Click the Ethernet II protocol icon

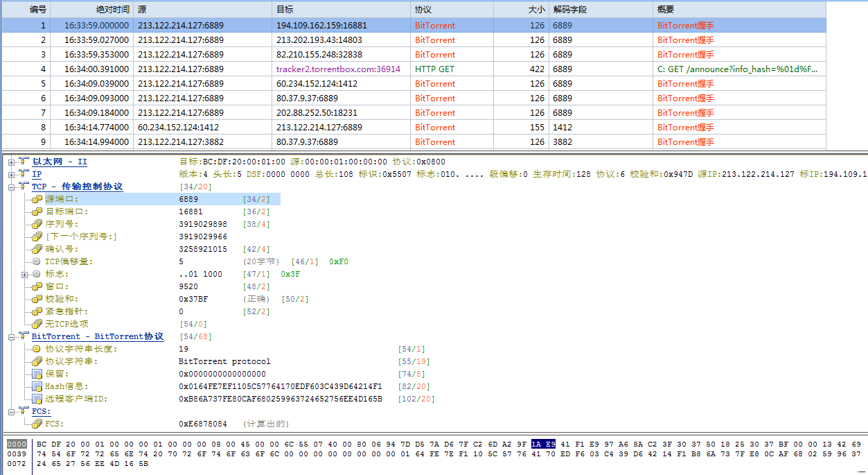(24, 162)
